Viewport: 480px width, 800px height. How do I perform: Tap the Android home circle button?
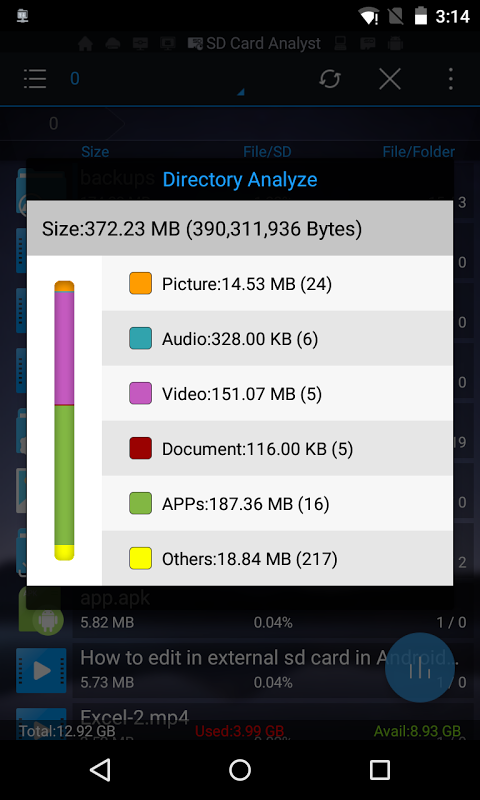point(240,770)
